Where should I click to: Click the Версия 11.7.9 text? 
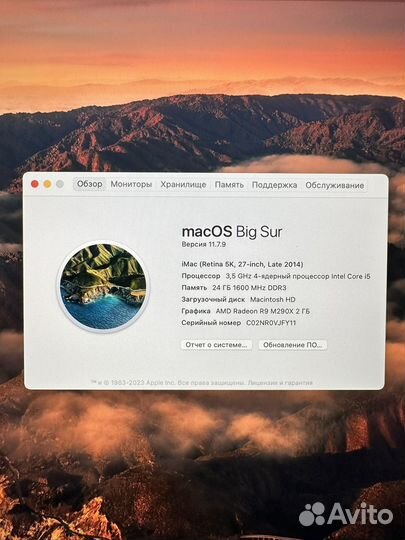pos(204,245)
